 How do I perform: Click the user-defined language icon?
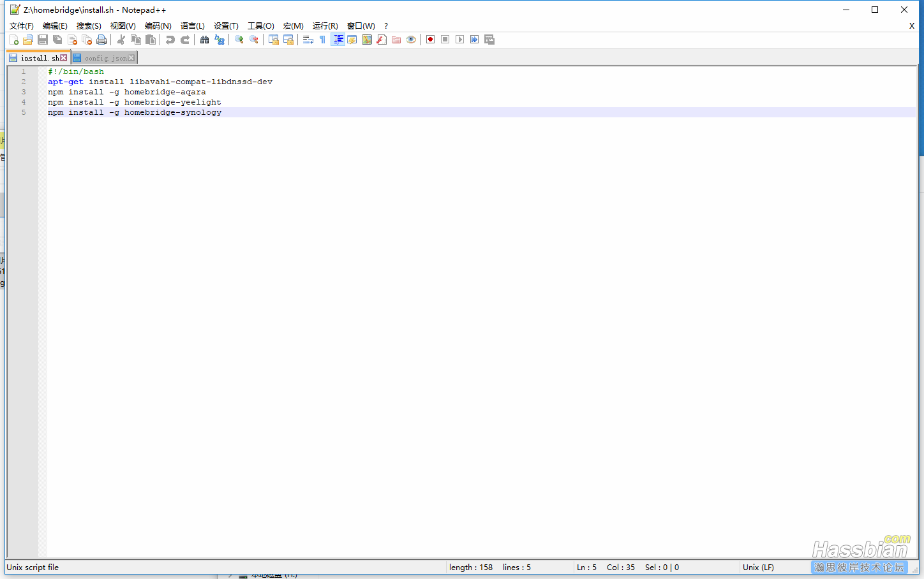coord(352,40)
